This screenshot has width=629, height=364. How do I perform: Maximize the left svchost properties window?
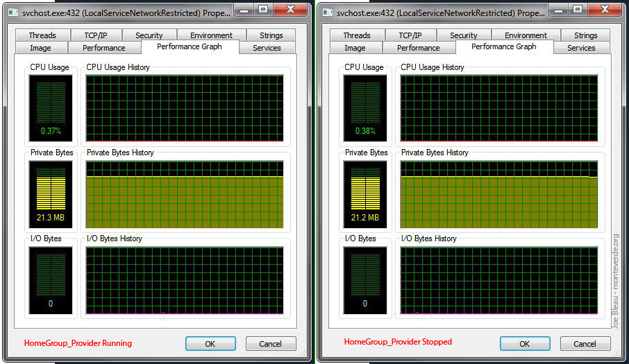click(x=264, y=10)
